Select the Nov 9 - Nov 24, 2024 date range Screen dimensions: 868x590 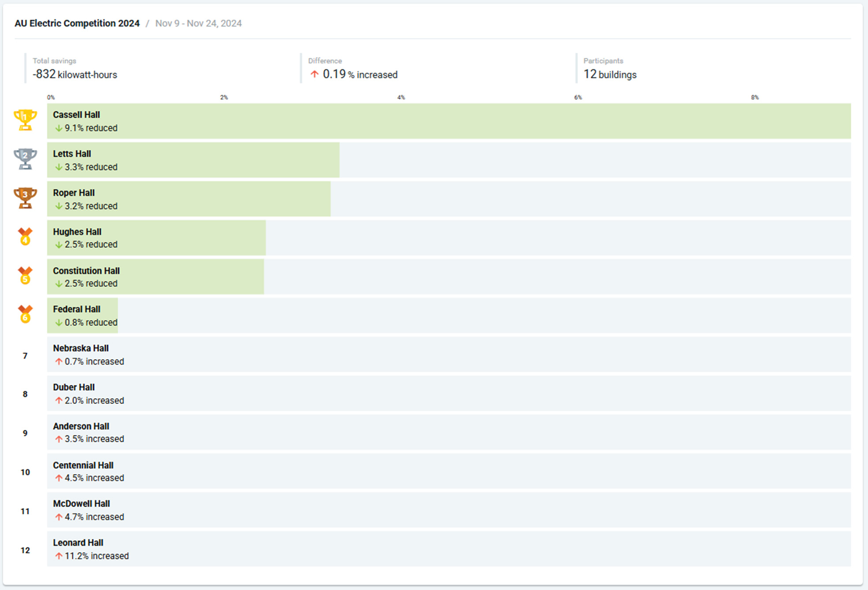point(198,23)
